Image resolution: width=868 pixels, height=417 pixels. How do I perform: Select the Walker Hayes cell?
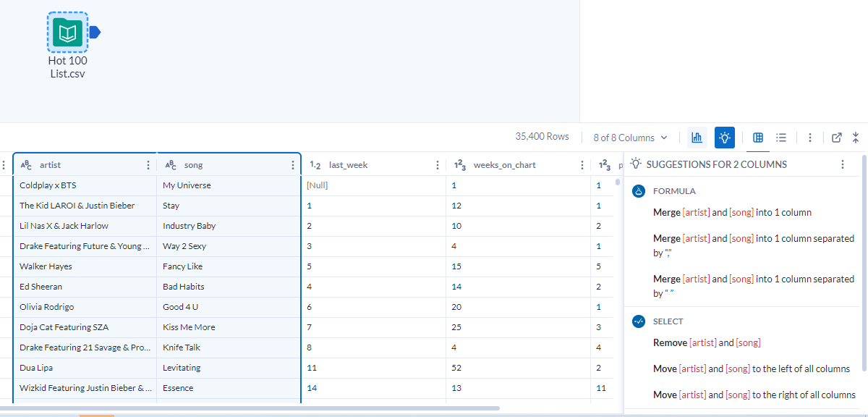[85, 266]
